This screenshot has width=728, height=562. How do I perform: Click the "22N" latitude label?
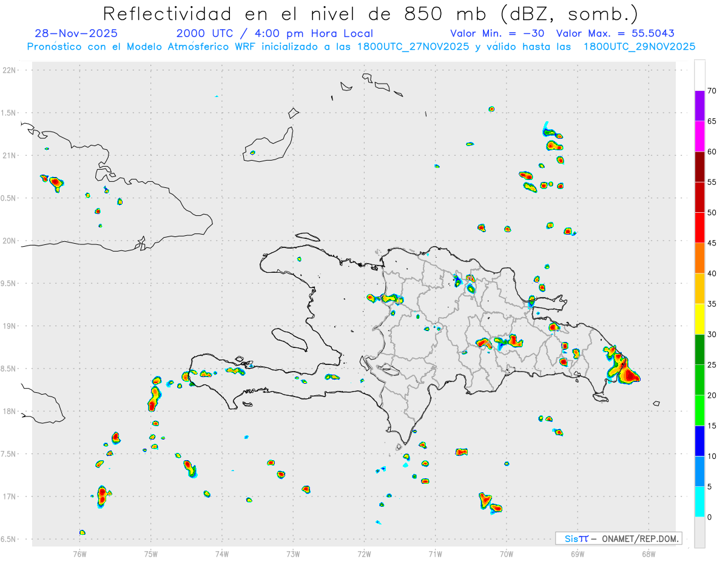(9, 70)
